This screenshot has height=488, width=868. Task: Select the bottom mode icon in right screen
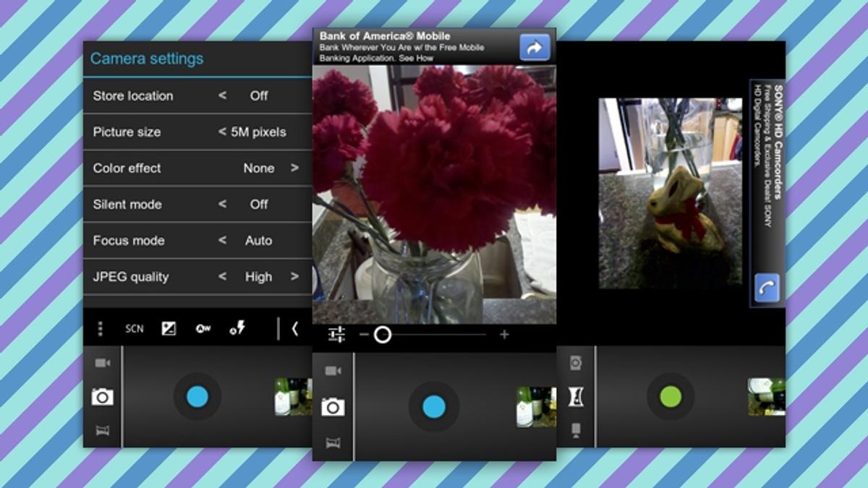pos(576,431)
